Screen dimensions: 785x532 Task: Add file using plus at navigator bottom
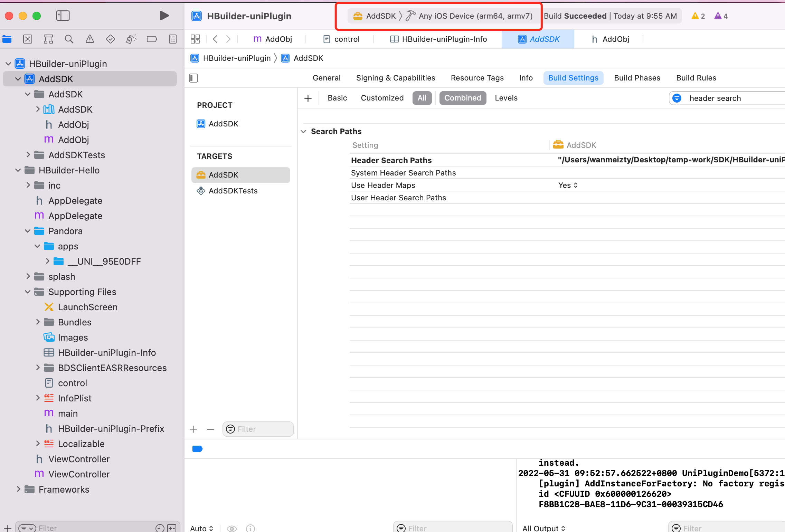point(8,528)
